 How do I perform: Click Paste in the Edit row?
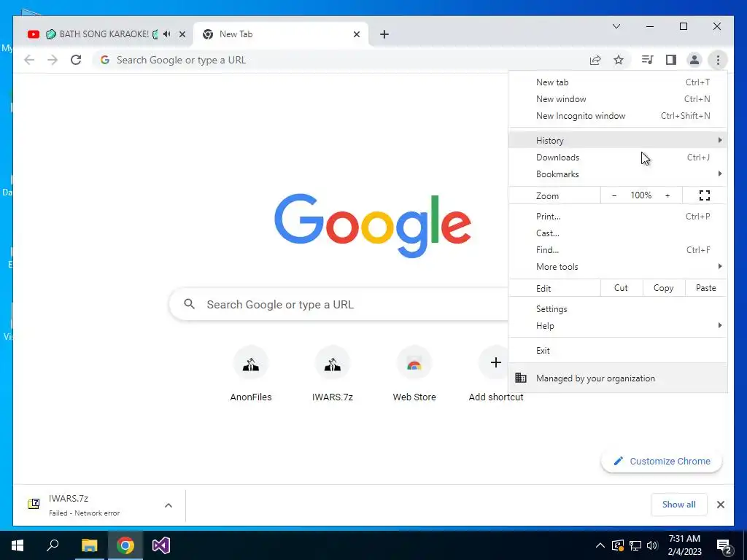click(705, 288)
